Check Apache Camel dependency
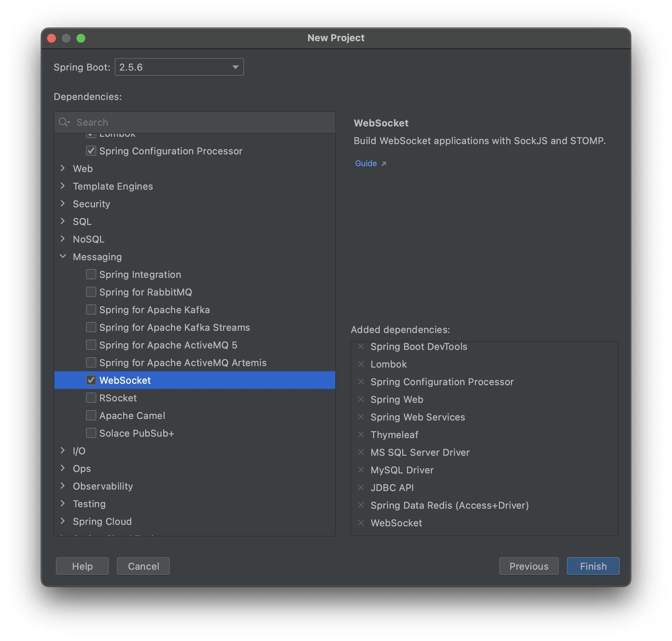This screenshot has width=672, height=641. point(91,415)
